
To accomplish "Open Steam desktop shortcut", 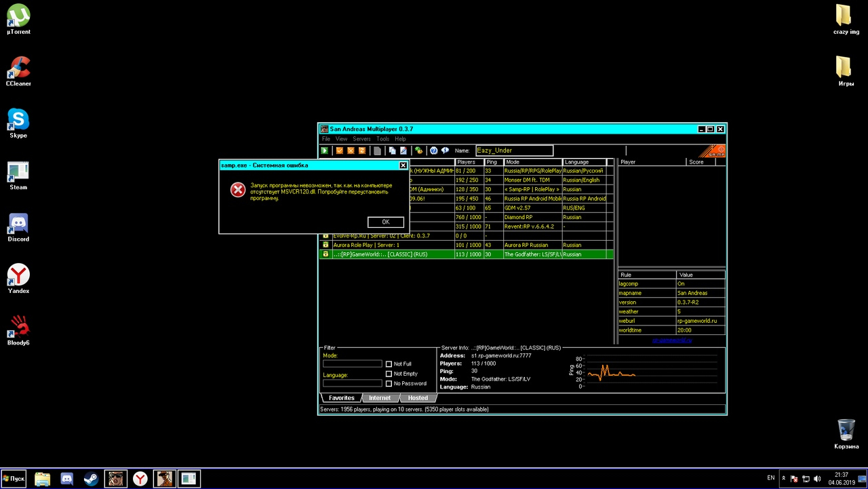I will pos(18,175).
